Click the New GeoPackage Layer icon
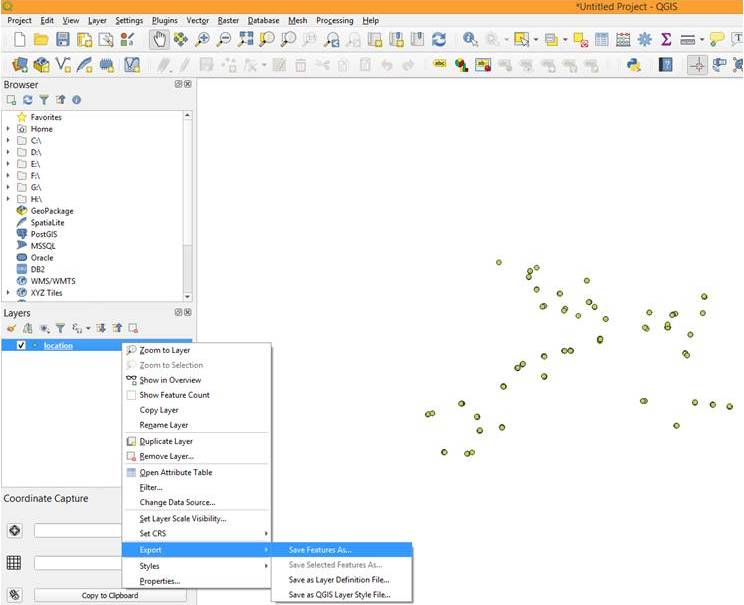 click(x=41, y=65)
